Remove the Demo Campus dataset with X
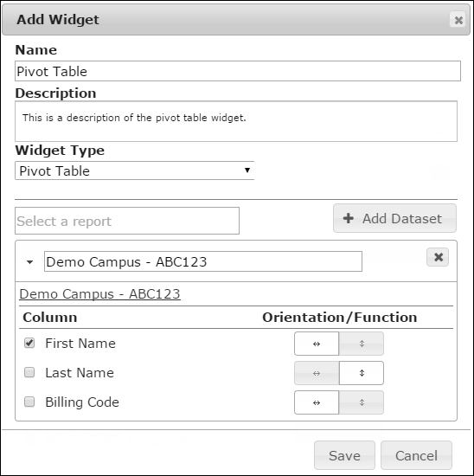474x476 pixels. tap(438, 257)
